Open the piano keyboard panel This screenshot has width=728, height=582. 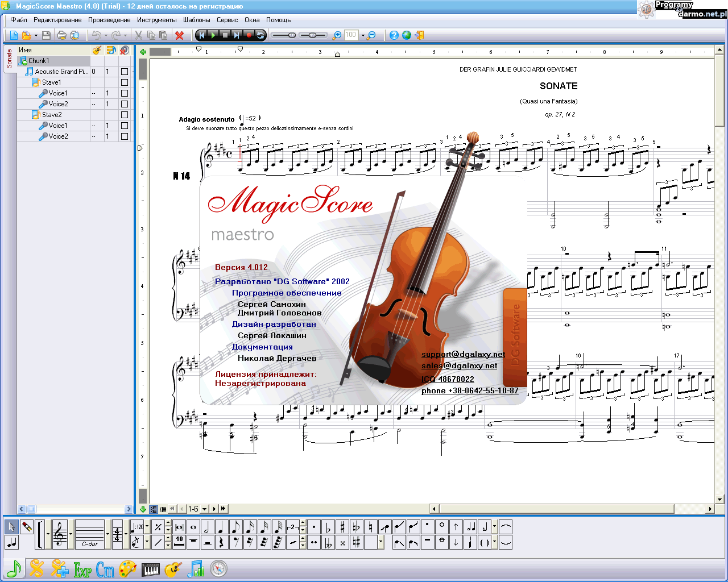(x=150, y=569)
